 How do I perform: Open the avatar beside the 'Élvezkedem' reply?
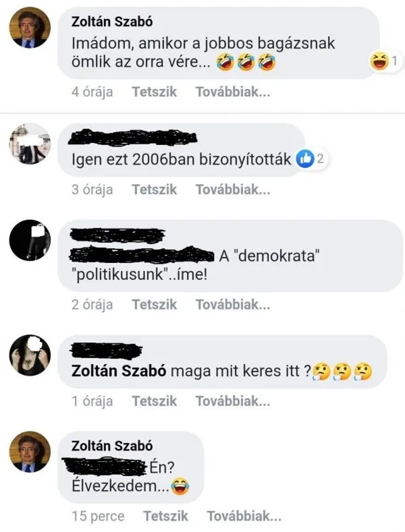30,452
